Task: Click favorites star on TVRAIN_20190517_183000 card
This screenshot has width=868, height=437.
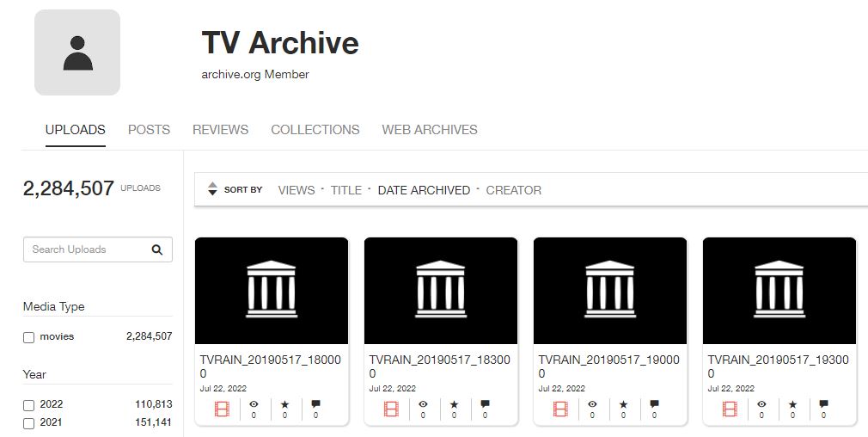Action: coord(455,404)
